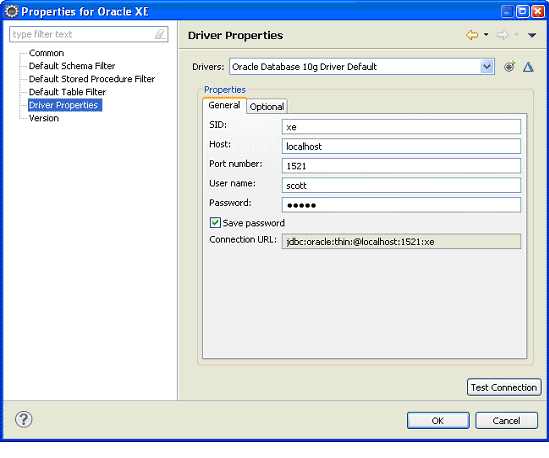The image size is (549, 458).
Task: Switch to the Optional tab
Action: 267,106
